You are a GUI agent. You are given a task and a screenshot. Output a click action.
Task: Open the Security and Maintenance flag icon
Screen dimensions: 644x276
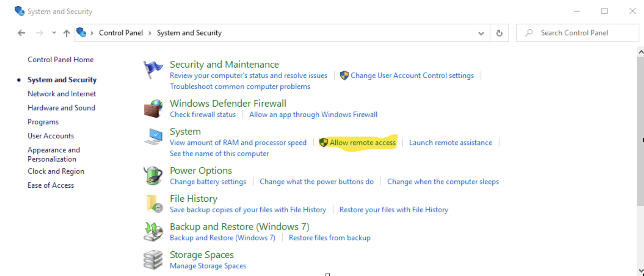pos(153,69)
